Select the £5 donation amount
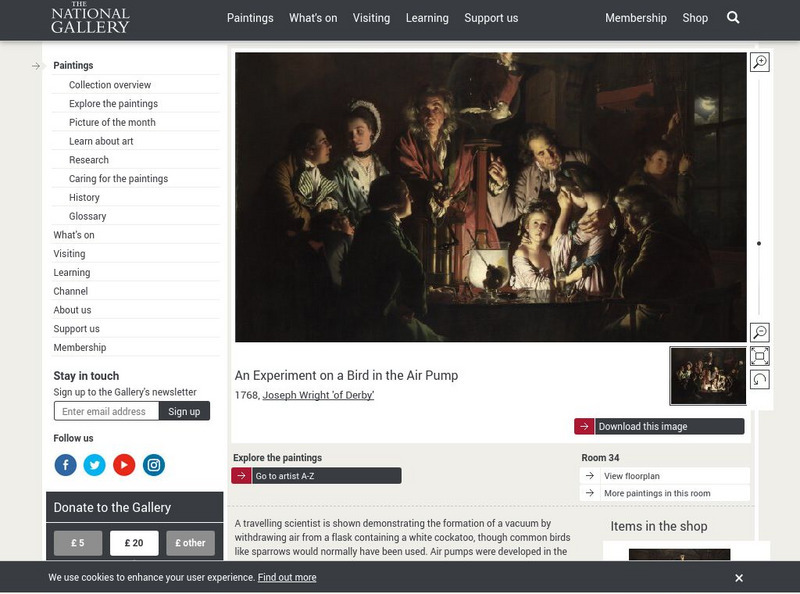 [78, 543]
